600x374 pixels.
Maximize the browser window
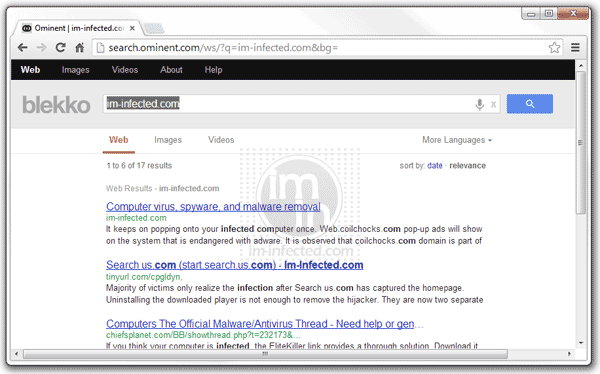[549, 14]
